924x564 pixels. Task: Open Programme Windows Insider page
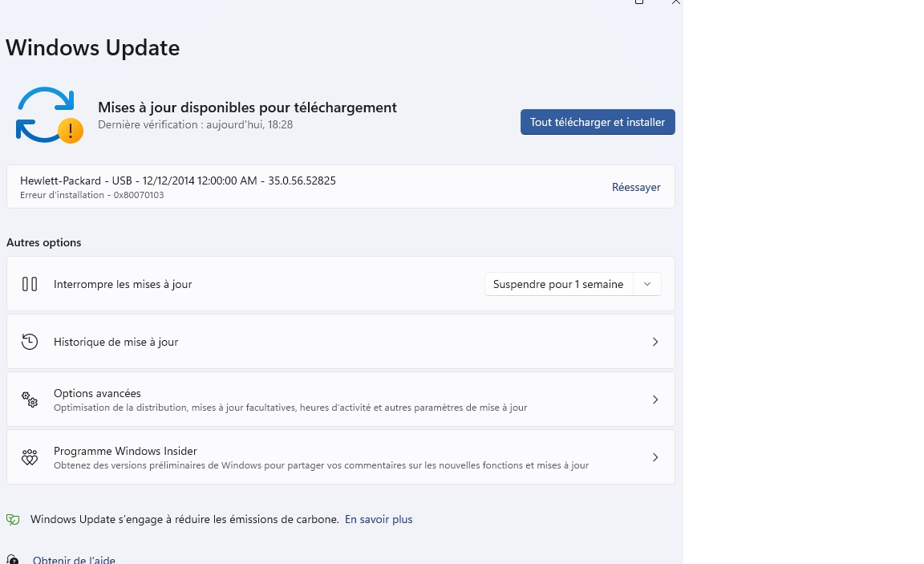pyautogui.click(x=341, y=457)
